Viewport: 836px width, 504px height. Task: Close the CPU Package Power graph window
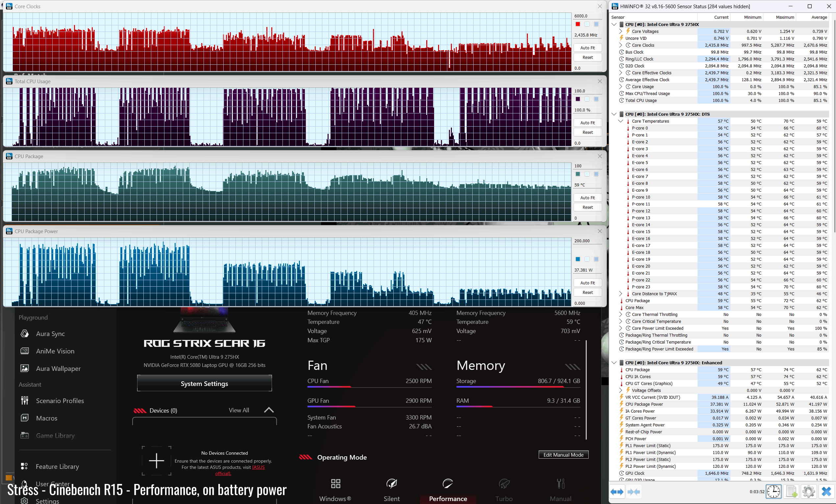[x=600, y=231]
